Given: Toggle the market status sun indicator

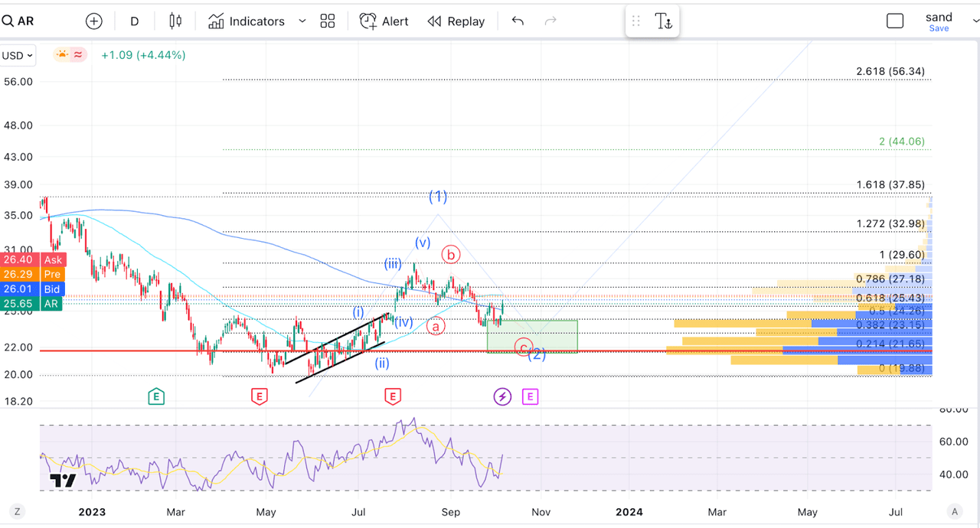Looking at the screenshot, I should 62,55.
